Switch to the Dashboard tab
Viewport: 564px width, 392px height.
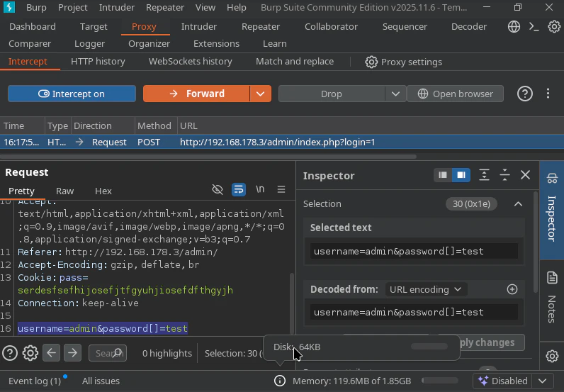click(33, 27)
